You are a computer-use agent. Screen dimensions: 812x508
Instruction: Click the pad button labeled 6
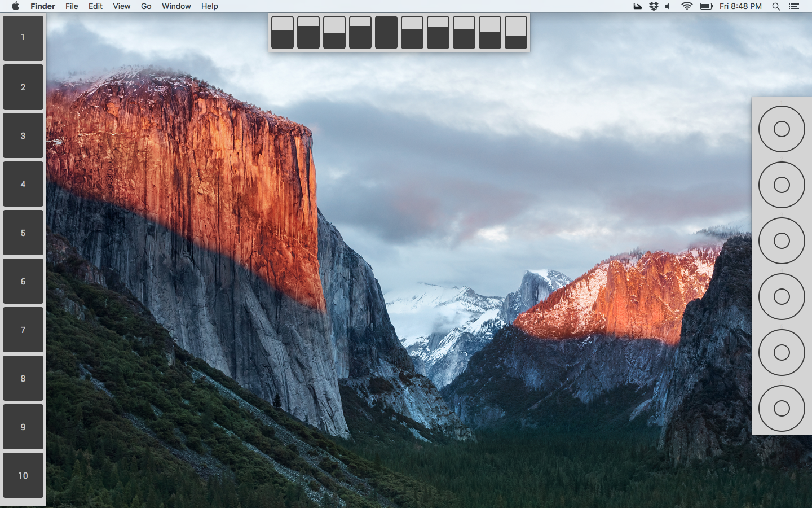23,281
